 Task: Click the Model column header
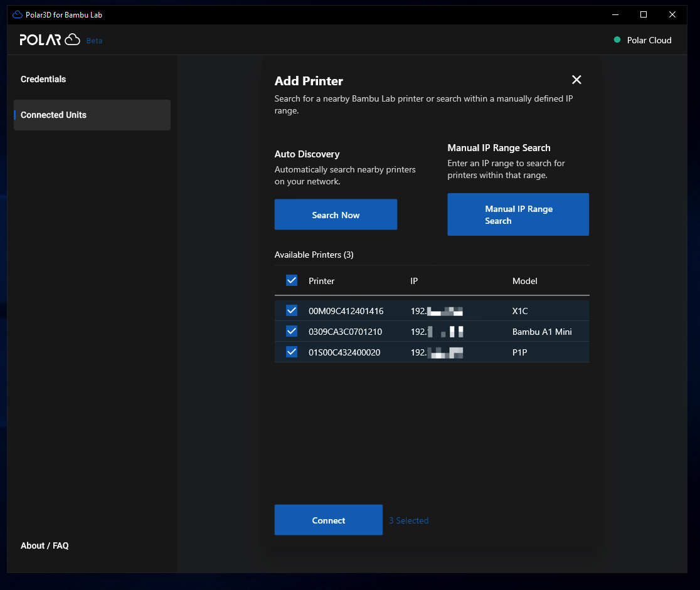point(524,281)
